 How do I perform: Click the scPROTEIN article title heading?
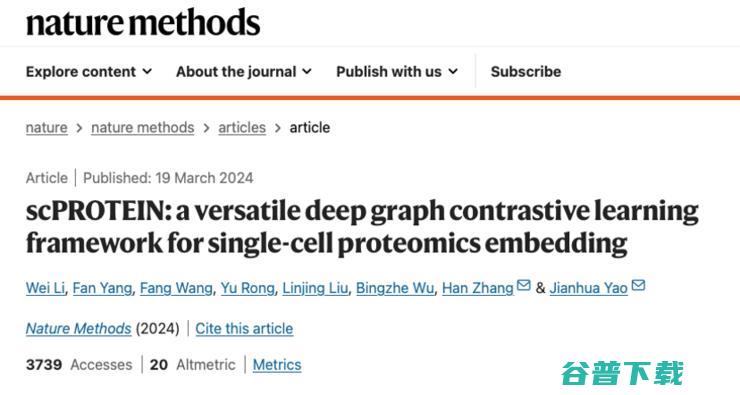[362, 227]
